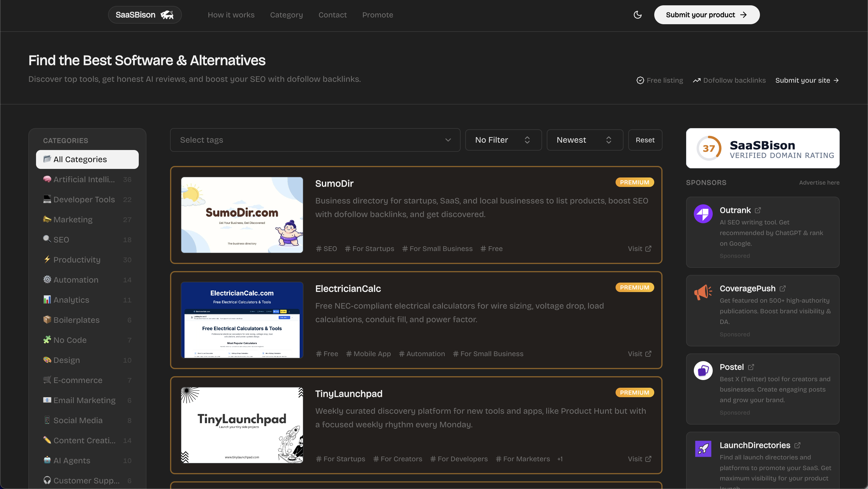Click the Outrank sponsor logo
Viewport: 868px width, 489px height.
point(703,214)
